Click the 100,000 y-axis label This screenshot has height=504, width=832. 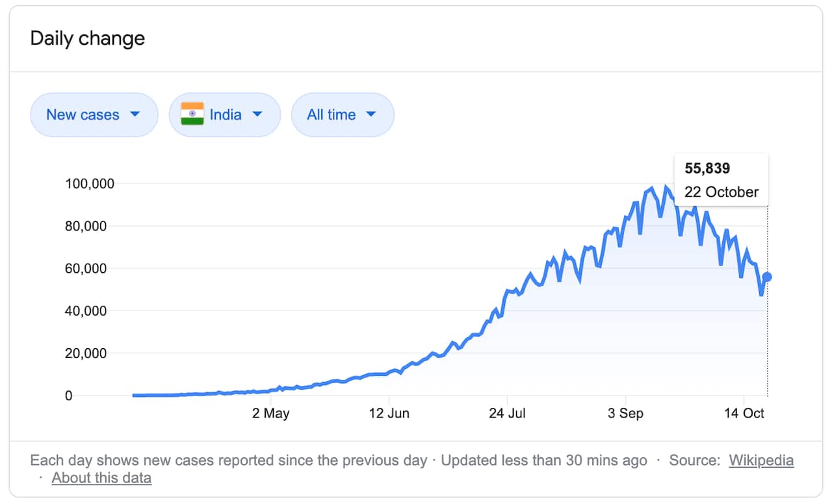pos(91,183)
